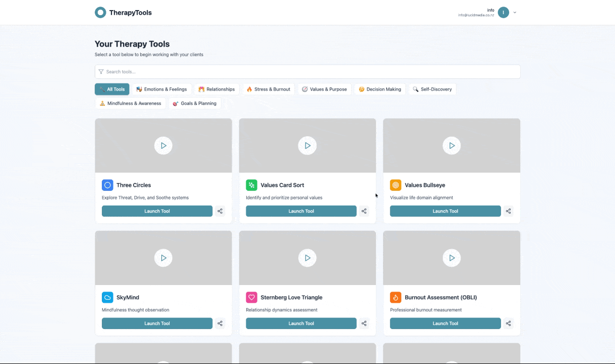Image resolution: width=615 pixels, height=364 pixels.
Task: Play the Values Bullseye preview video
Action: 451,146
